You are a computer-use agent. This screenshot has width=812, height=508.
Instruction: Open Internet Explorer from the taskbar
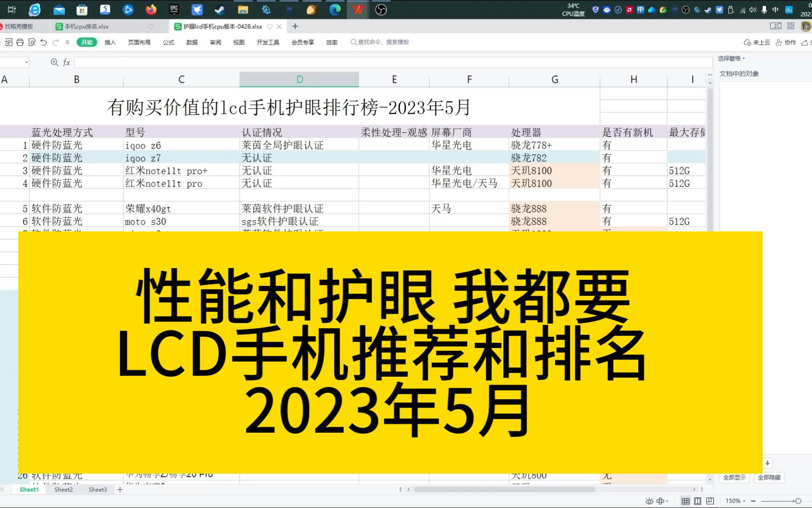pyautogui.click(x=34, y=9)
